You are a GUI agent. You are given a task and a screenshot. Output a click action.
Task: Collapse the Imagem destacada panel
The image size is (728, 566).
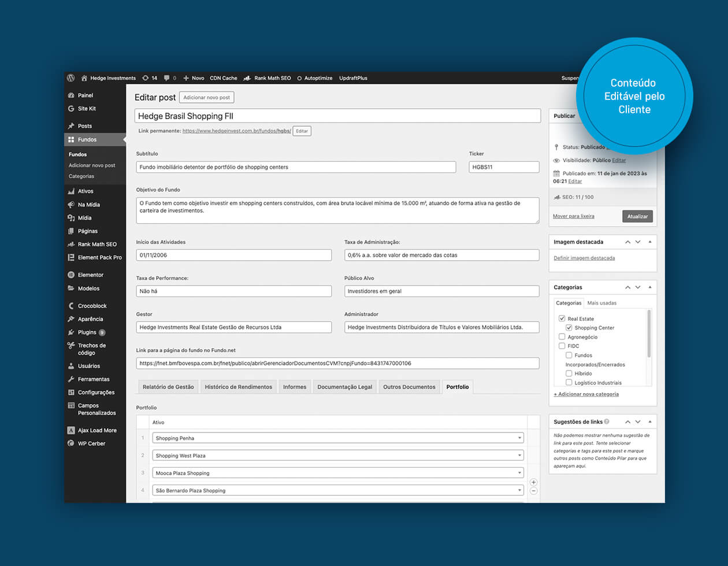pos(650,242)
